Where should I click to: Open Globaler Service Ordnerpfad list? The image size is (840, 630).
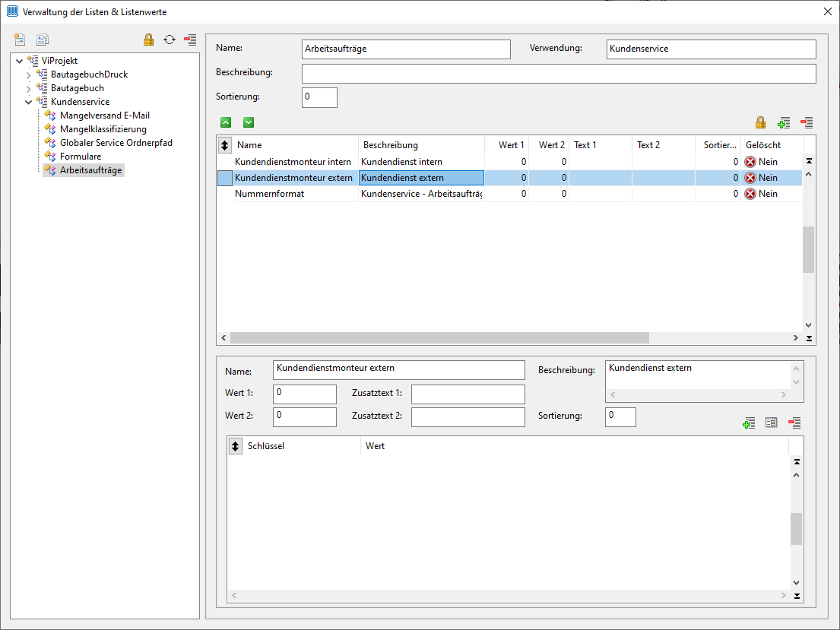[116, 143]
